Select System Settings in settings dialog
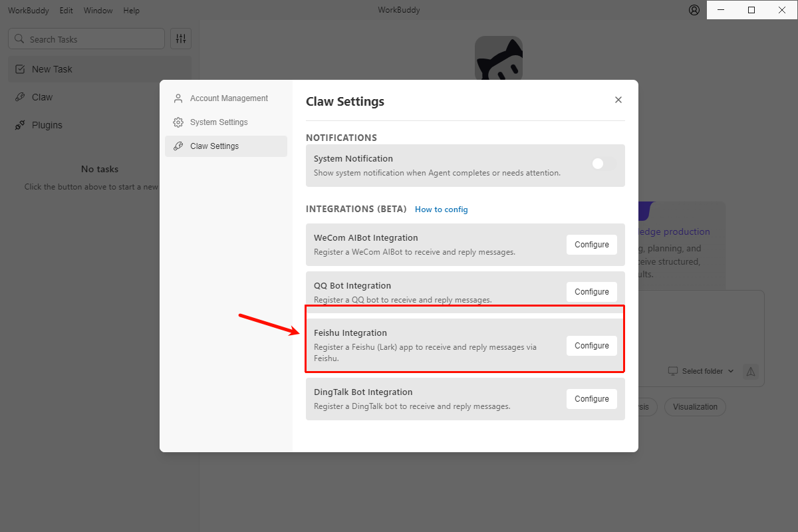 [x=226, y=122]
